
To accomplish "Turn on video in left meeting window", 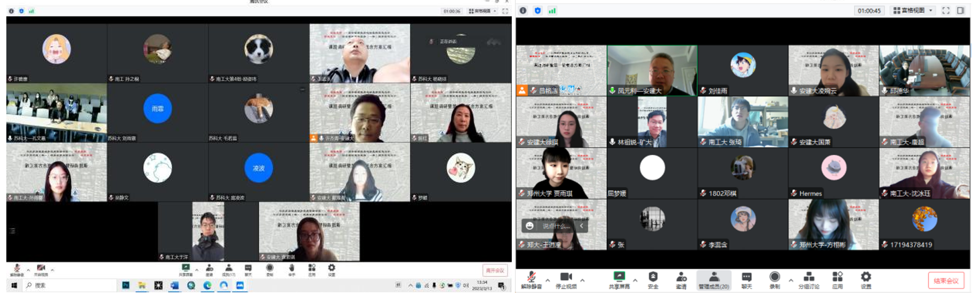I will [x=41, y=270].
